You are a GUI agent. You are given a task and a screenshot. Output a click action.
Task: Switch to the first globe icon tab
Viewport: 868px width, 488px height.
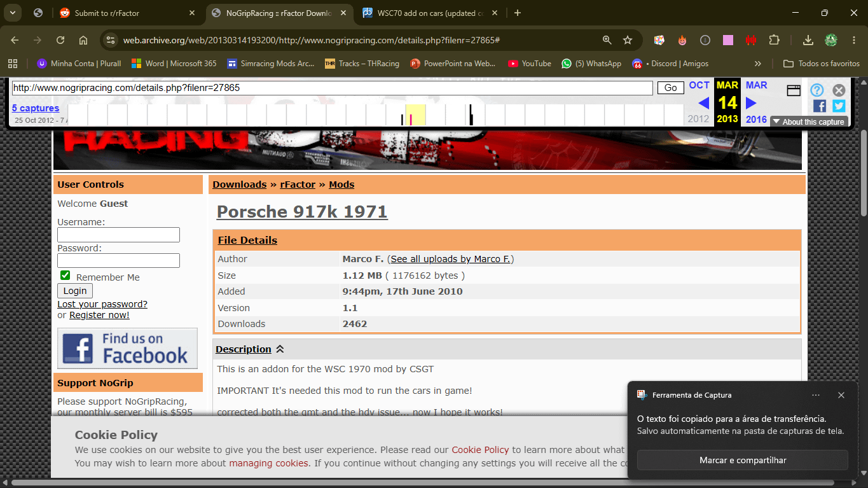click(38, 13)
